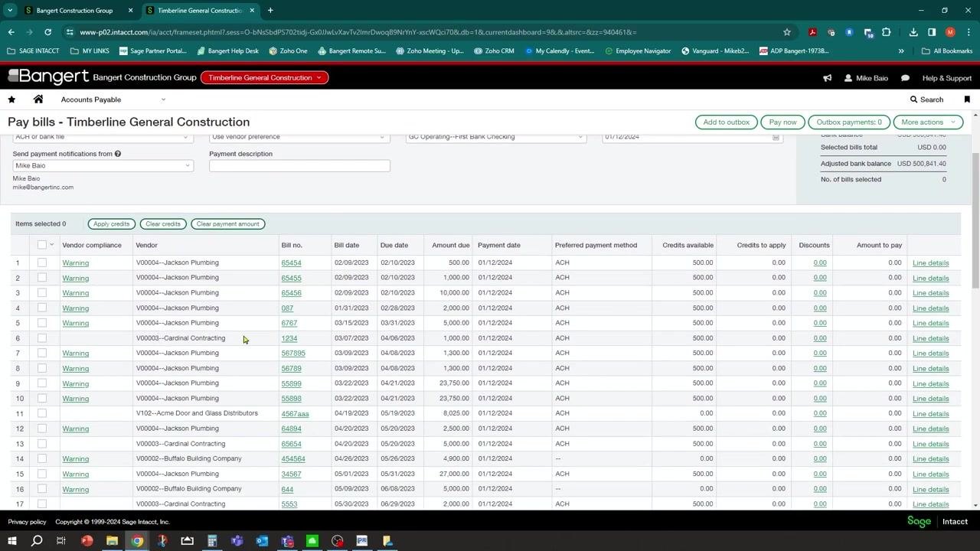Switch to Bangert Construction Group browser tab
980x551 pixels.
pos(75,11)
